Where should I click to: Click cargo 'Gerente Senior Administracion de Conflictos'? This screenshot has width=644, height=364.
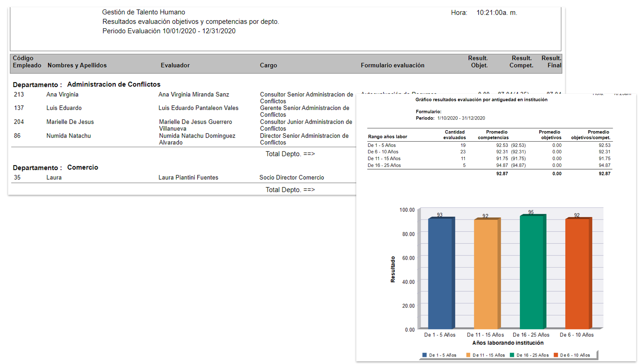(305, 111)
